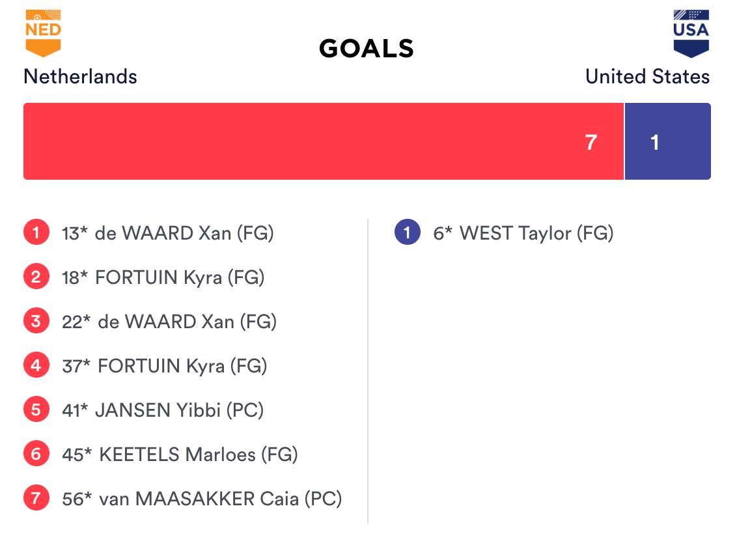The image size is (737, 560).
Task: Click the red Netherlands 7 goals bar
Action: click(324, 141)
